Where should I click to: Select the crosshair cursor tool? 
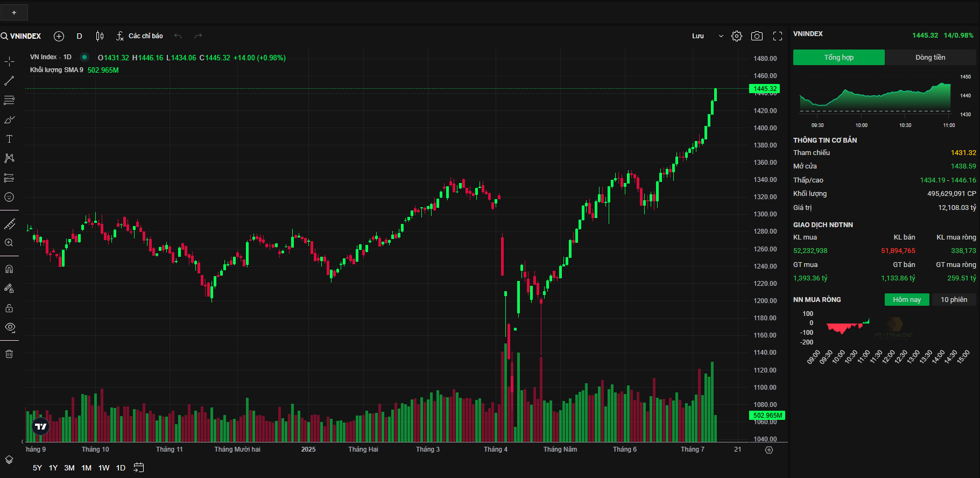9,61
